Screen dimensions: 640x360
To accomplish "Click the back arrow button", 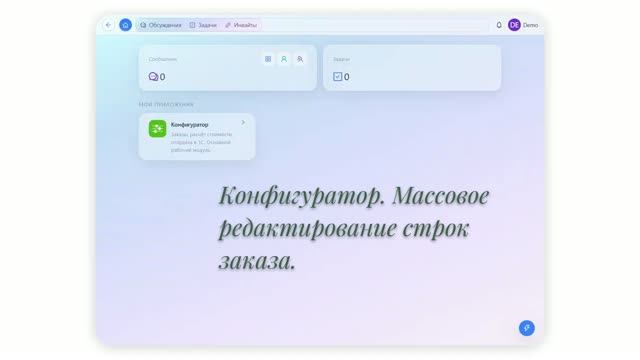I will [x=108, y=25].
